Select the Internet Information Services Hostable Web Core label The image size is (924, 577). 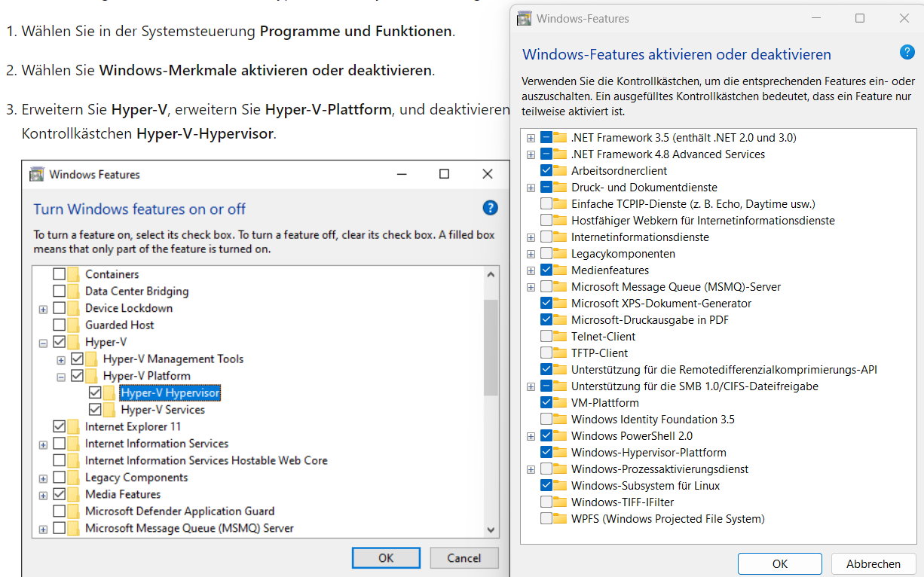207,460
